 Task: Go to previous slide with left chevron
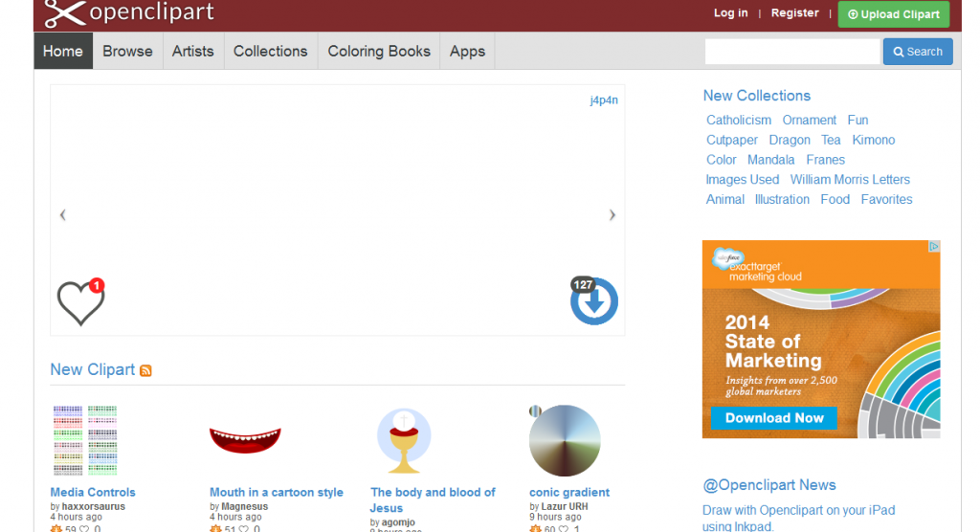[62, 215]
